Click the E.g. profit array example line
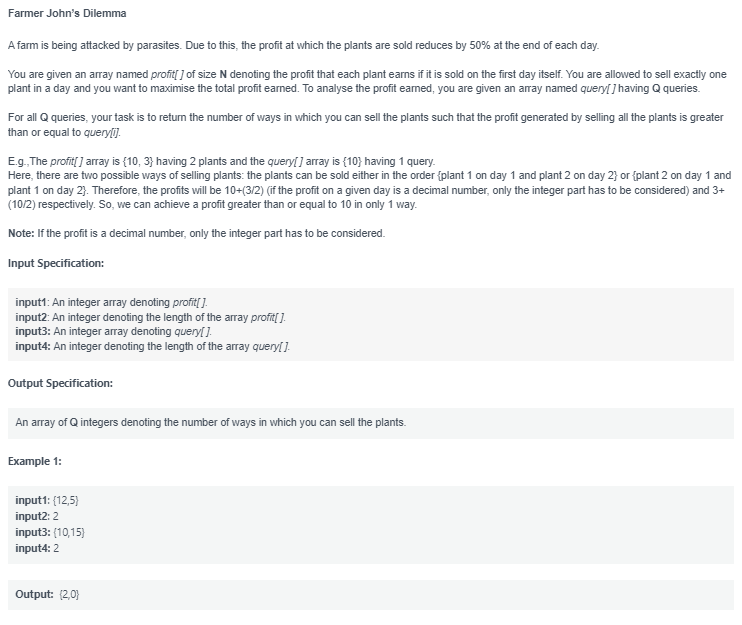742x625 pixels. pos(221,161)
